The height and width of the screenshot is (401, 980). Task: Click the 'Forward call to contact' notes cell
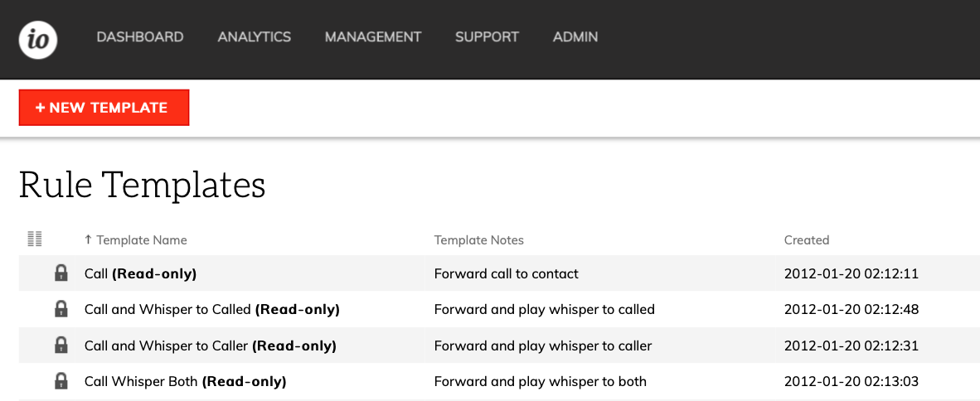pos(506,273)
